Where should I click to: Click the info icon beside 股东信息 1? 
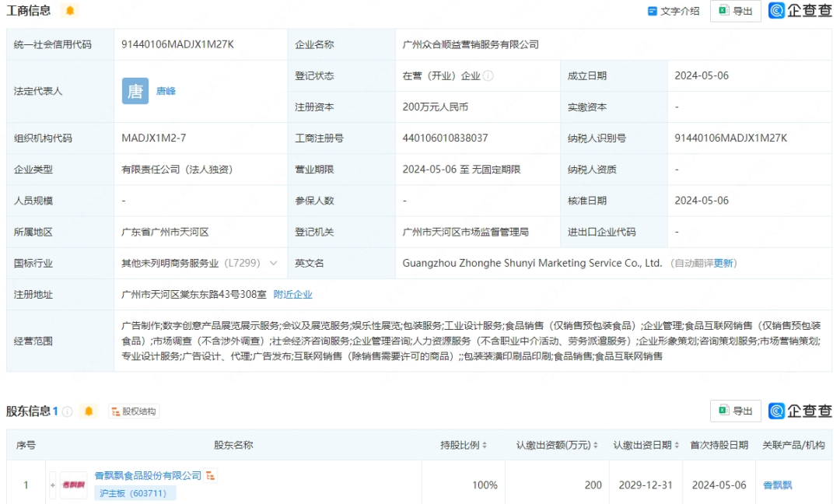tap(68, 411)
